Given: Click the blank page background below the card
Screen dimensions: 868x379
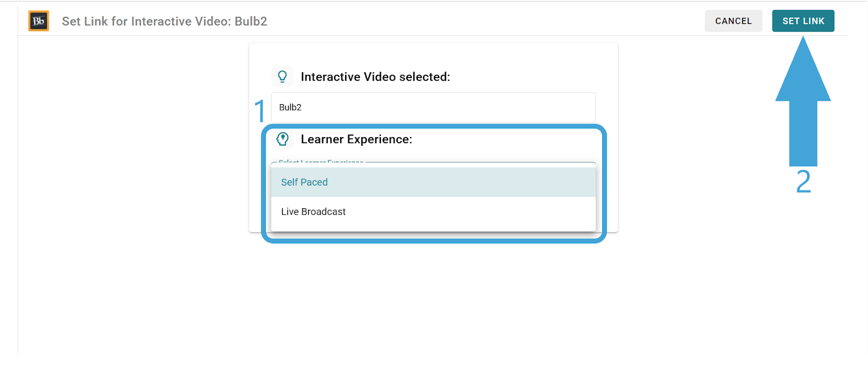Looking at the screenshot, I should (x=433, y=304).
